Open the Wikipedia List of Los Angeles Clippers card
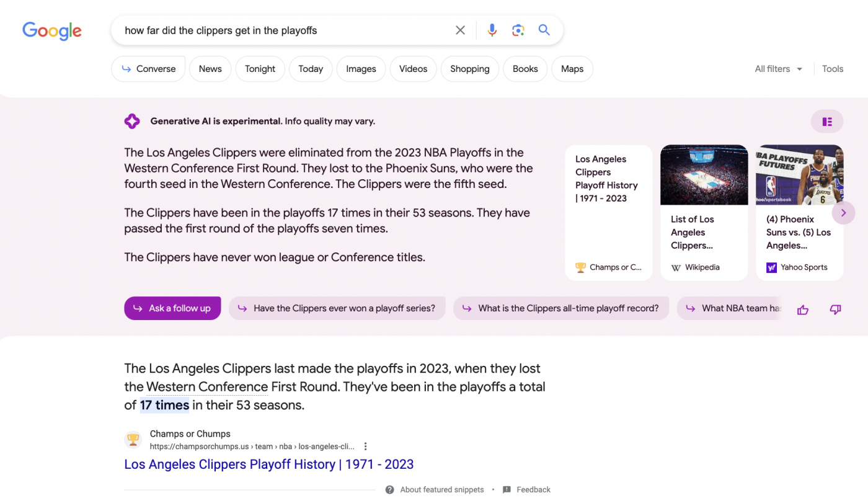868x498 pixels. 704,213
